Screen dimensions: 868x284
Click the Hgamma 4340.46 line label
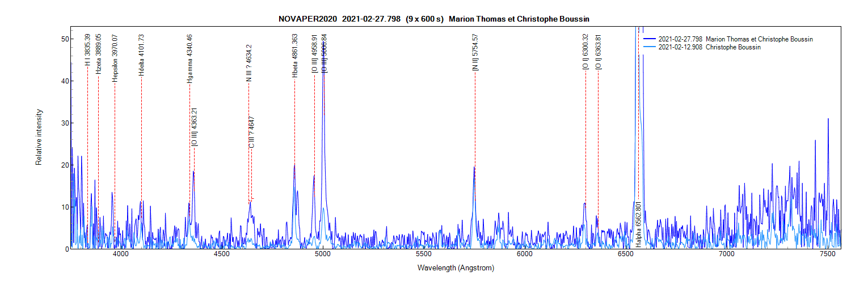coord(189,59)
